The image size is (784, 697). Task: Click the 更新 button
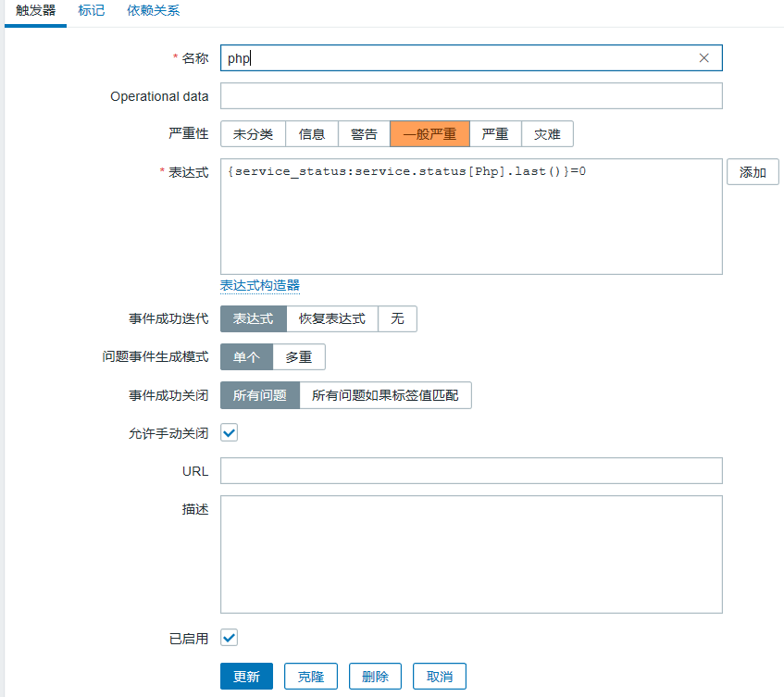point(246,677)
